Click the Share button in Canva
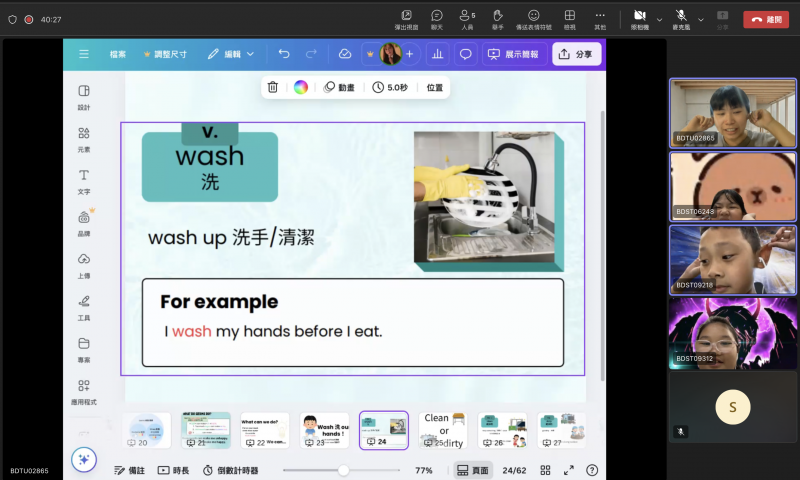Image resolution: width=800 pixels, height=480 pixels. tap(577, 54)
